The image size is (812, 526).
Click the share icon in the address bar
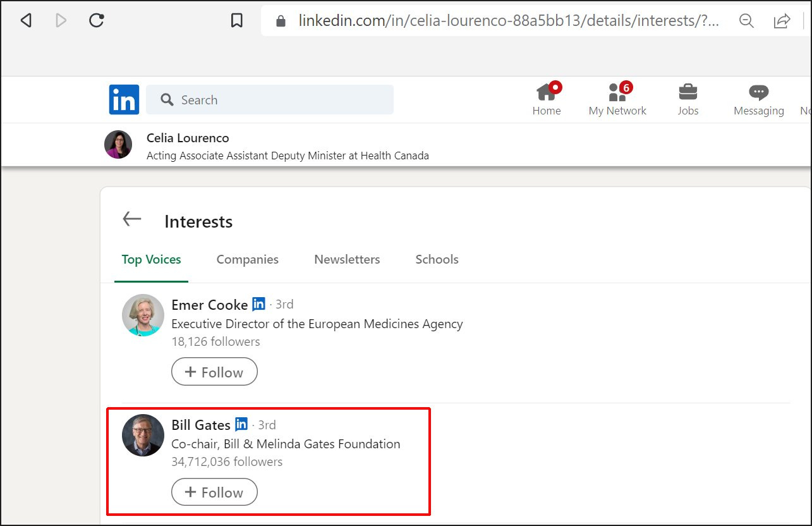coord(782,21)
